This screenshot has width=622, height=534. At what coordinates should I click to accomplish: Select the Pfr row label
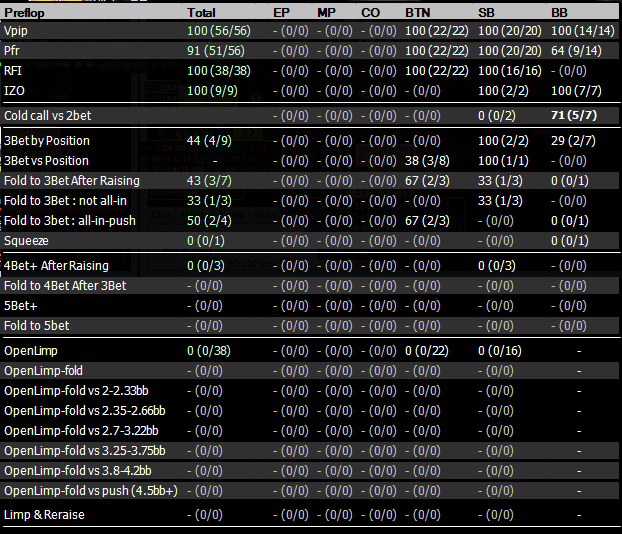[12, 51]
